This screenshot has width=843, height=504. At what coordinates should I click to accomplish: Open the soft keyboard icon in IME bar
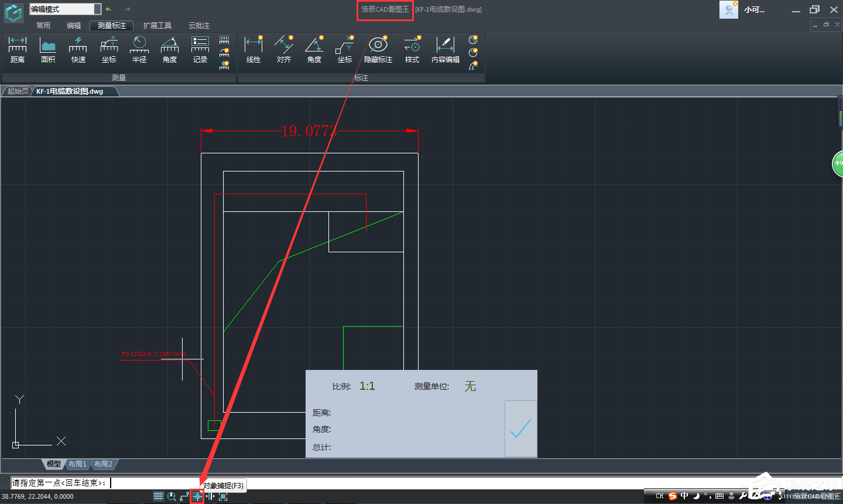coord(719,496)
